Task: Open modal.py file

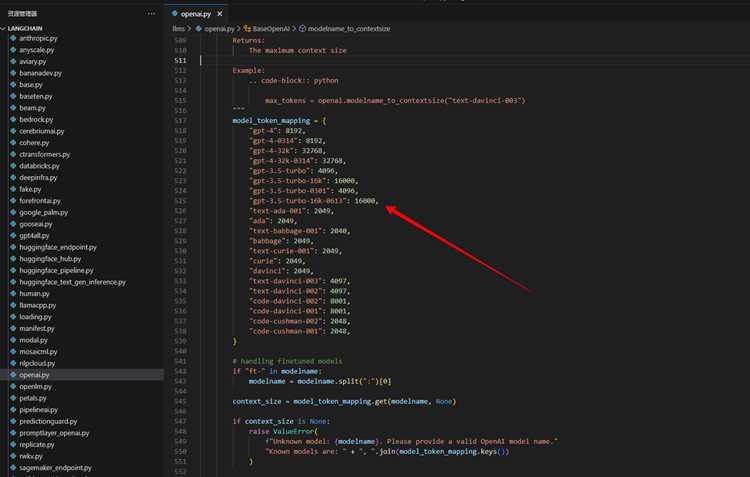Action: tap(33, 340)
